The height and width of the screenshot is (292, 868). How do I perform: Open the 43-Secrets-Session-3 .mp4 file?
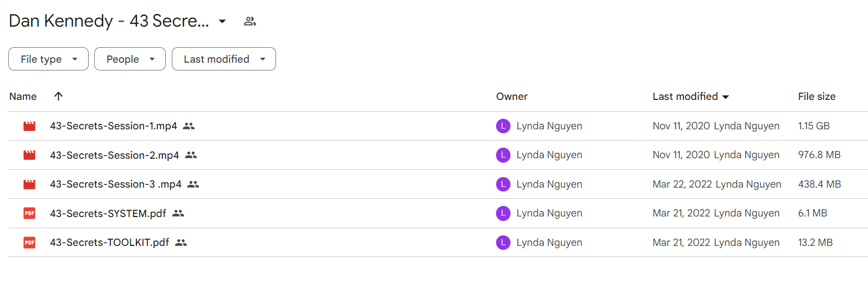point(116,184)
